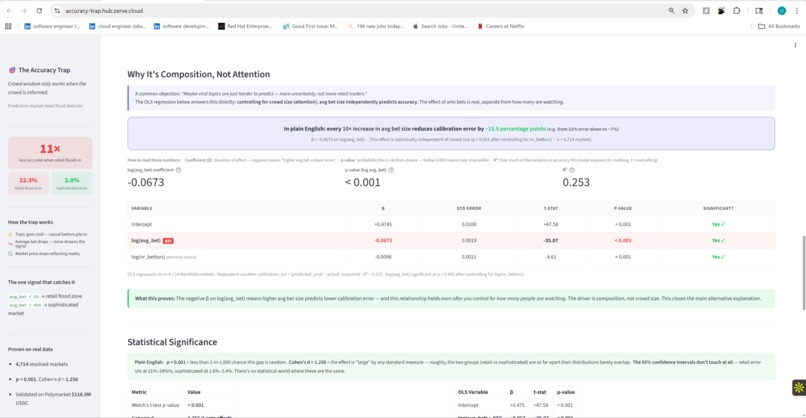Click the 'Why It's Composition, Not Attention' heading
Screen dimensions: 806x418
[x=198, y=75]
